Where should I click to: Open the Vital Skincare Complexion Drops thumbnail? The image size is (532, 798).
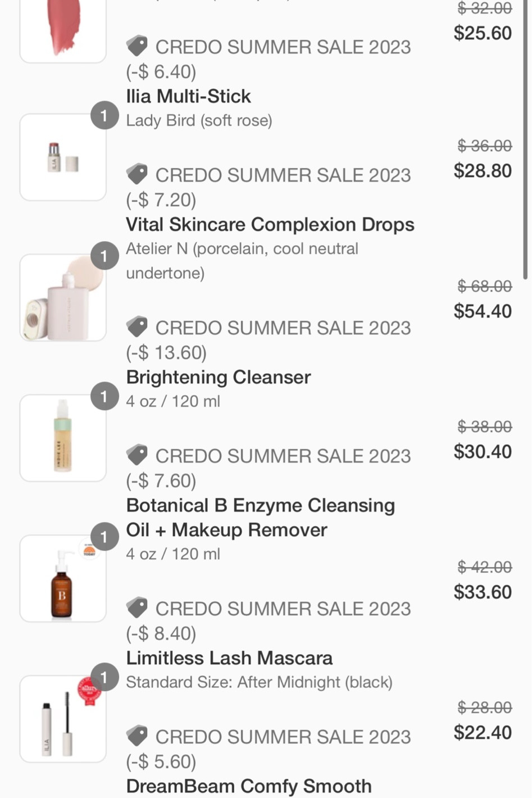[62, 298]
